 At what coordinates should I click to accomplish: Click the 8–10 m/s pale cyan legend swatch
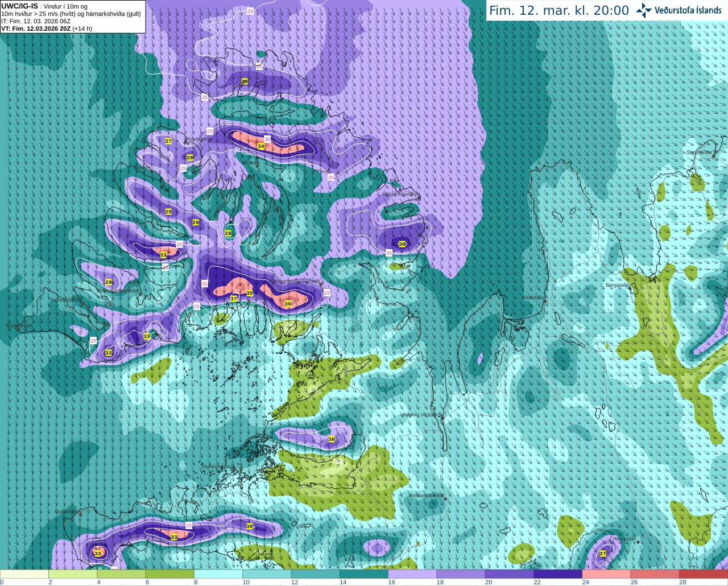pos(218,574)
